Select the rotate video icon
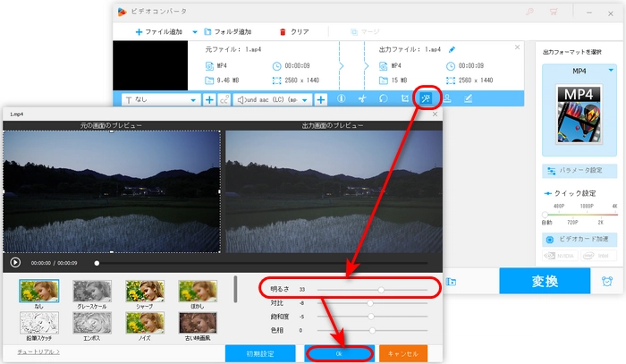The image size is (626, 364). click(384, 99)
